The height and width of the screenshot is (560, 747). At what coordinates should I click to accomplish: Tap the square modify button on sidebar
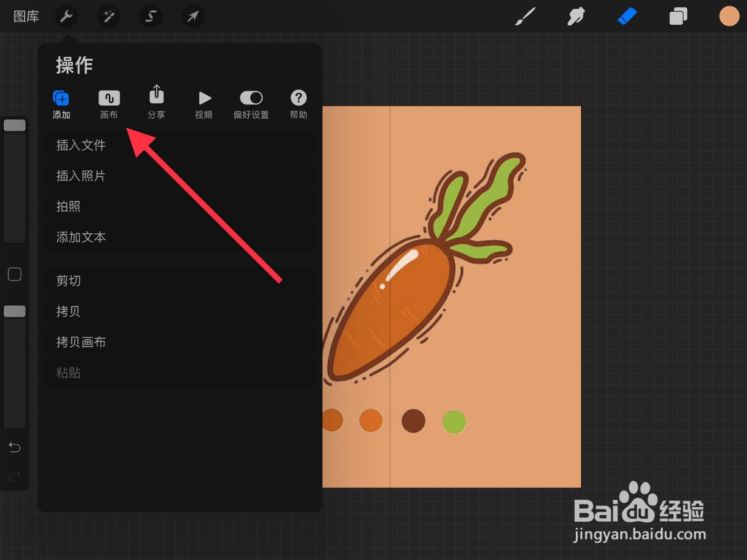pyautogui.click(x=14, y=274)
